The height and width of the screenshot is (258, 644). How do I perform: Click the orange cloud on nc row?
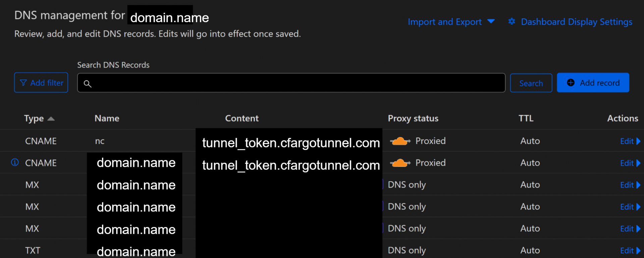400,141
